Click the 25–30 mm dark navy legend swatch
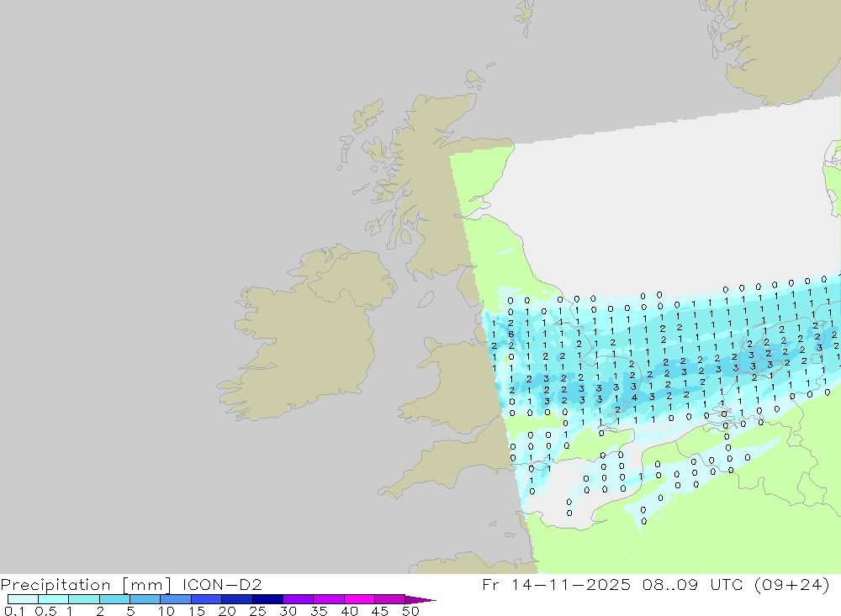This screenshot has width=841, height=616. click(267, 599)
